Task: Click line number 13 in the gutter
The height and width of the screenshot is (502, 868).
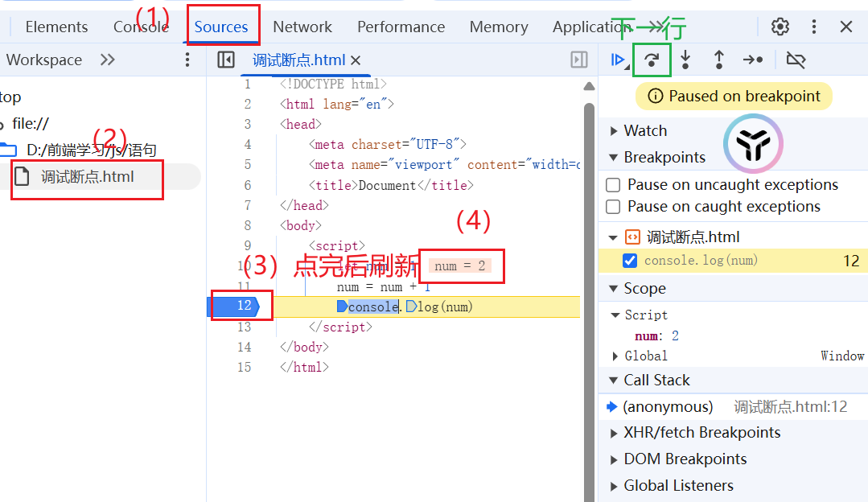Action: 244,327
